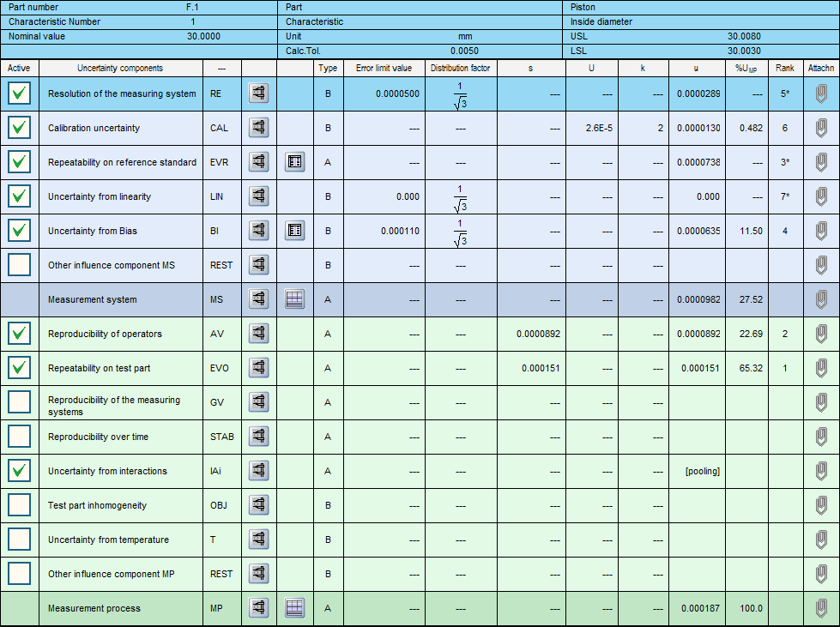
Task: Open attachment paperclip for Repeatability on reference standard
Action: click(821, 162)
